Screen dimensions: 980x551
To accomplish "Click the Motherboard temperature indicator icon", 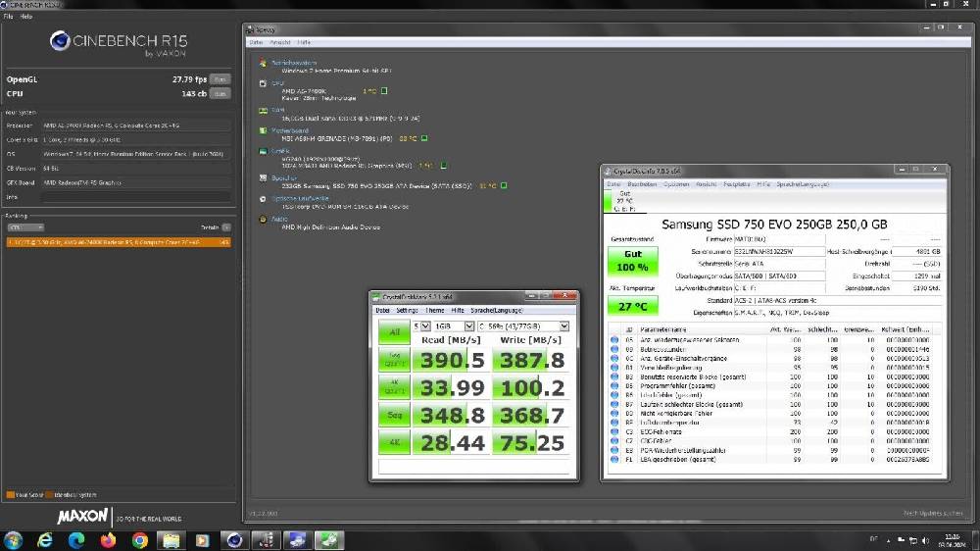I will click(x=424, y=138).
